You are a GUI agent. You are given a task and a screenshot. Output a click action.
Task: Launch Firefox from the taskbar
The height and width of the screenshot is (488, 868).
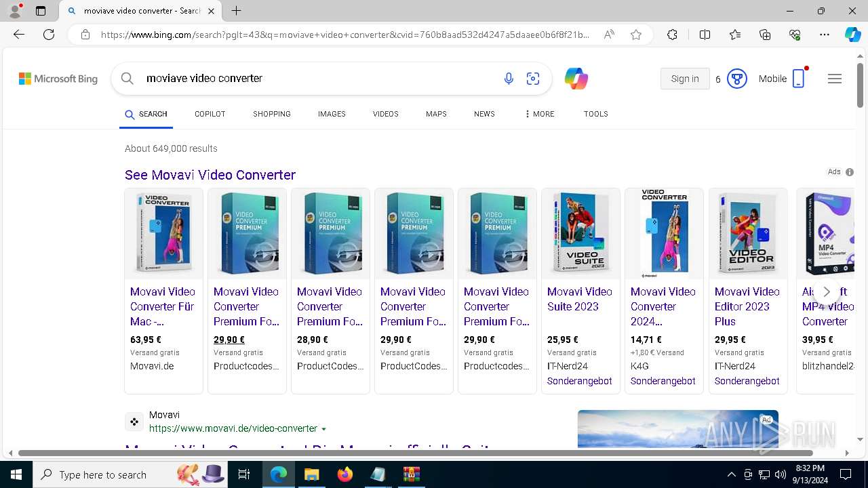coord(345,474)
